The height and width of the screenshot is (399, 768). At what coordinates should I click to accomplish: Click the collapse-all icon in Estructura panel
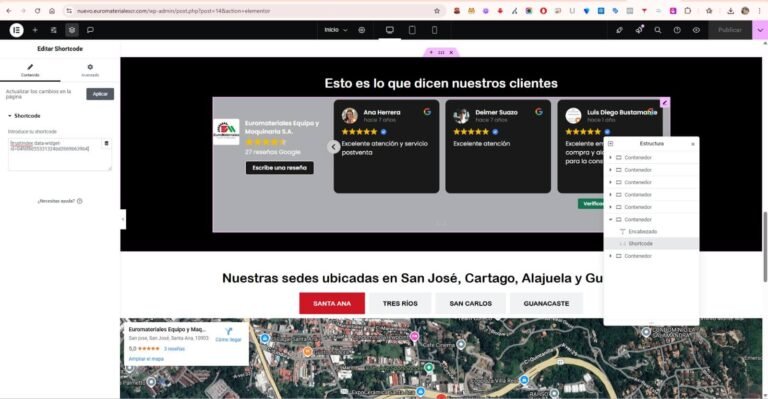610,143
